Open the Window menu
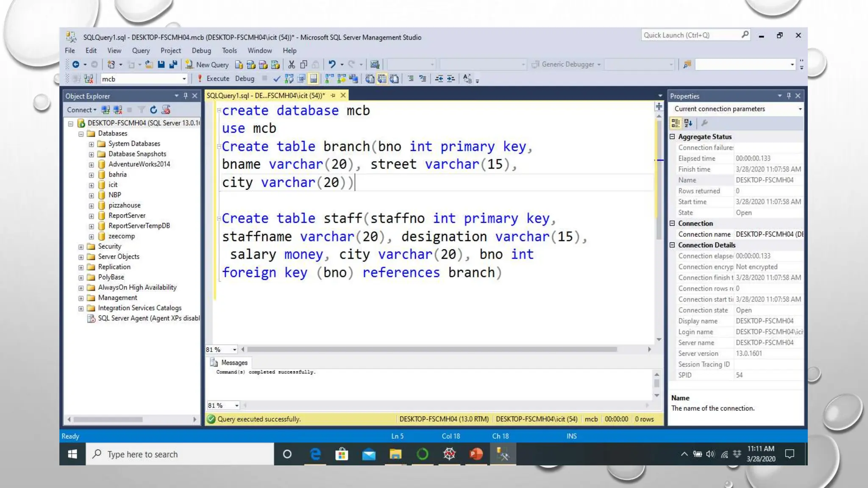 click(x=260, y=50)
